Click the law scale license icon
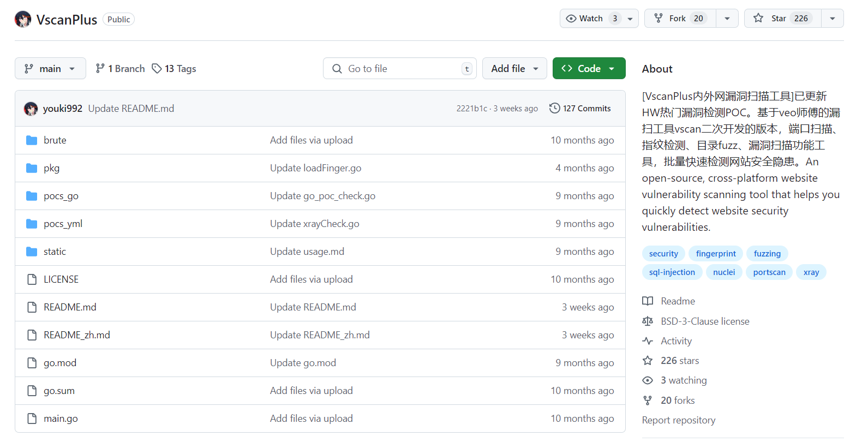The width and height of the screenshot is (868, 442). coord(648,321)
